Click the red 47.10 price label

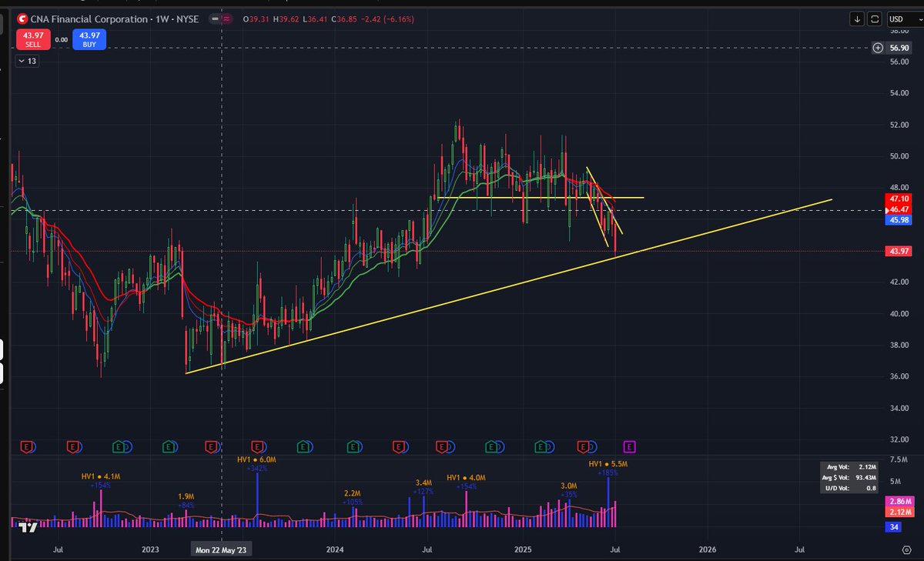[x=899, y=198]
